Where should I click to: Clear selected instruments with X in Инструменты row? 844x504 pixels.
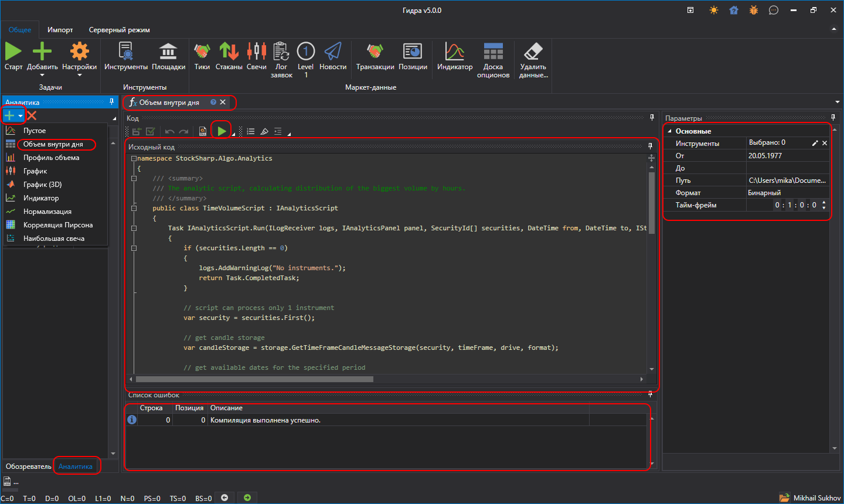coord(825,143)
